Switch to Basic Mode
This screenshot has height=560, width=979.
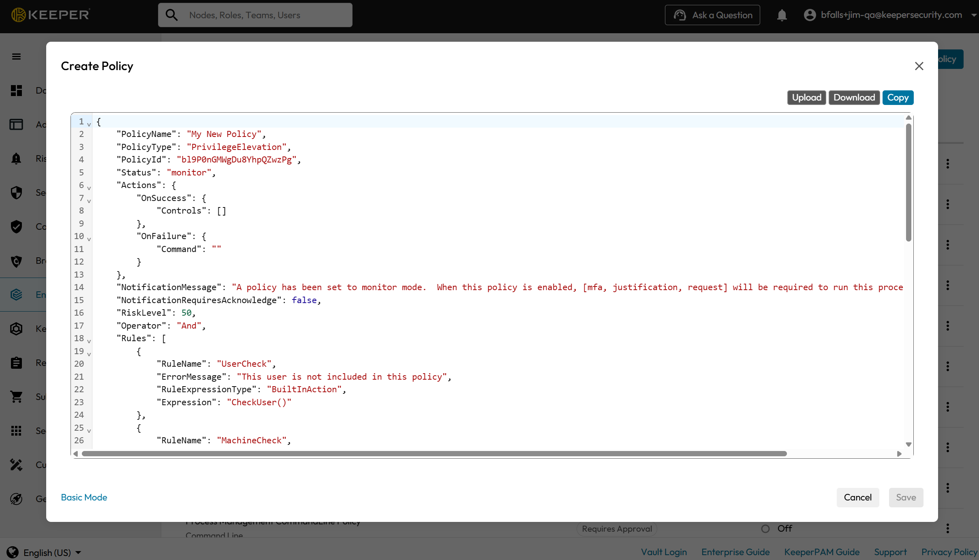point(84,497)
